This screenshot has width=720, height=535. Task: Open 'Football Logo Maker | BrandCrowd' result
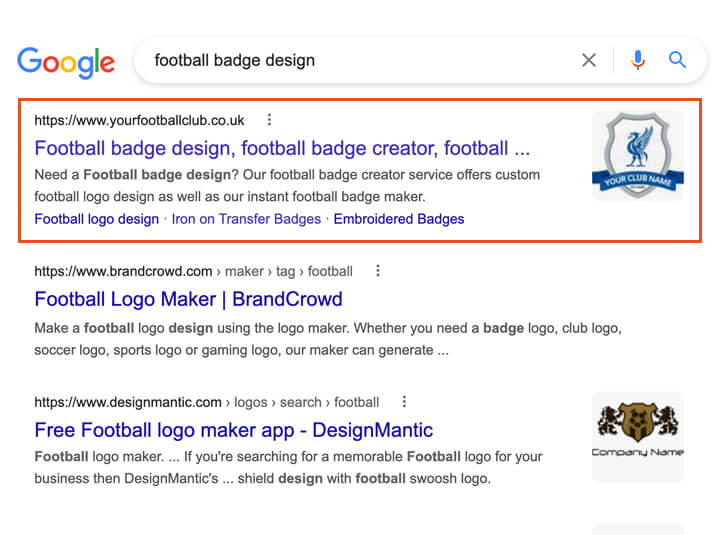[x=188, y=299]
